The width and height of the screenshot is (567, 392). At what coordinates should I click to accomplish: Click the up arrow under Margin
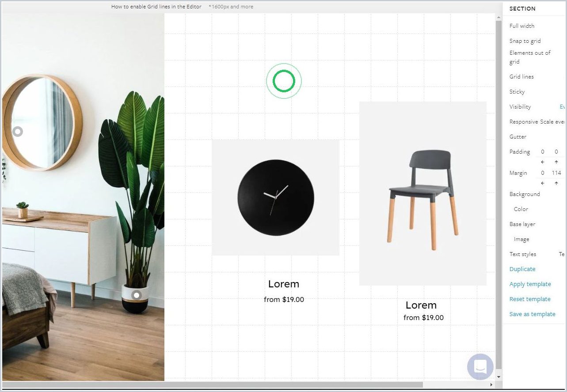point(556,183)
